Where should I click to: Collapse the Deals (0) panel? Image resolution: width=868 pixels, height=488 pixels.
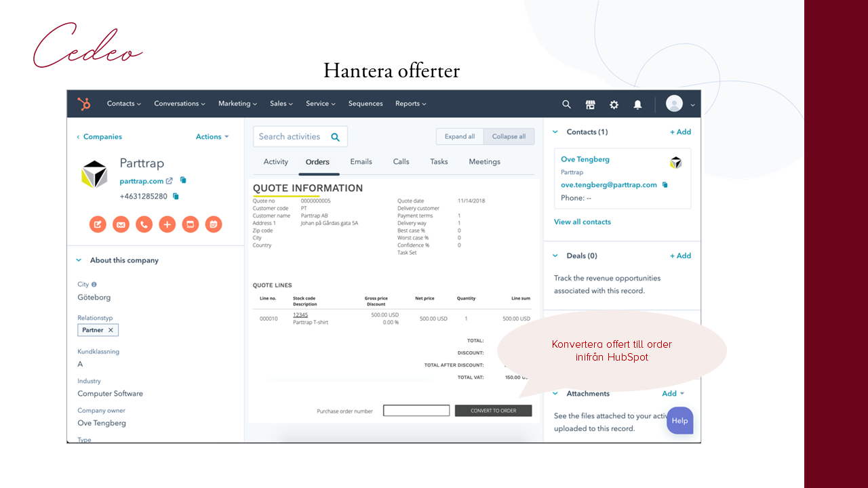coord(555,256)
